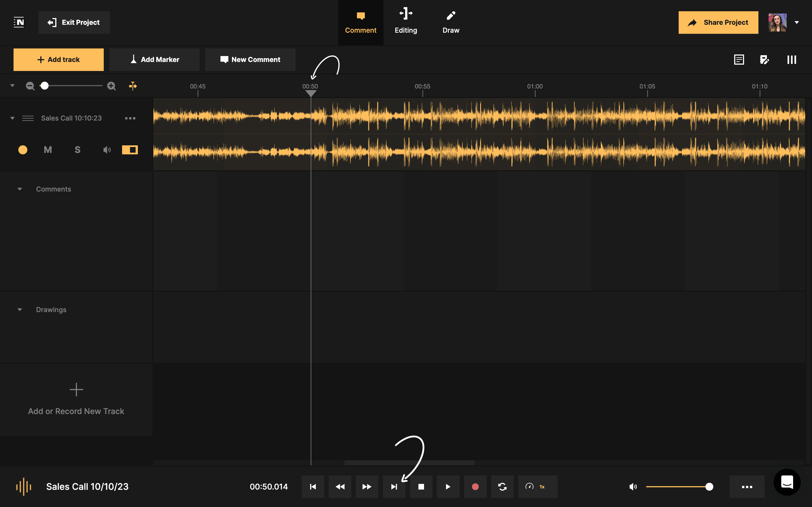
Task: Open the columns view icon
Action: (791, 59)
